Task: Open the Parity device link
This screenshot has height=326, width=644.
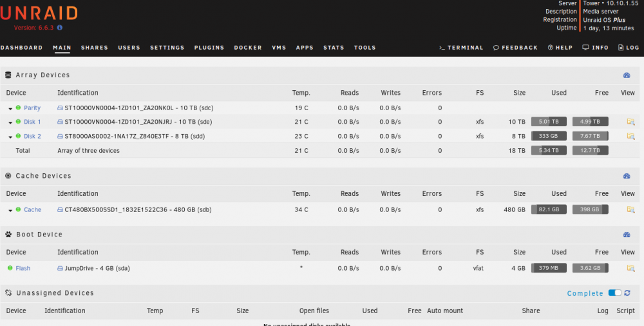Action: [x=32, y=108]
